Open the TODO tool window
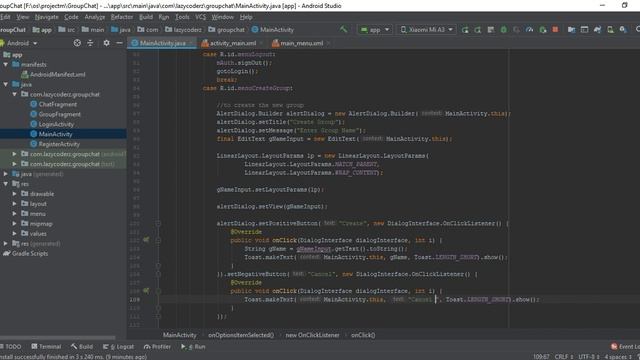Screen dimensions: 640x360 11,347
